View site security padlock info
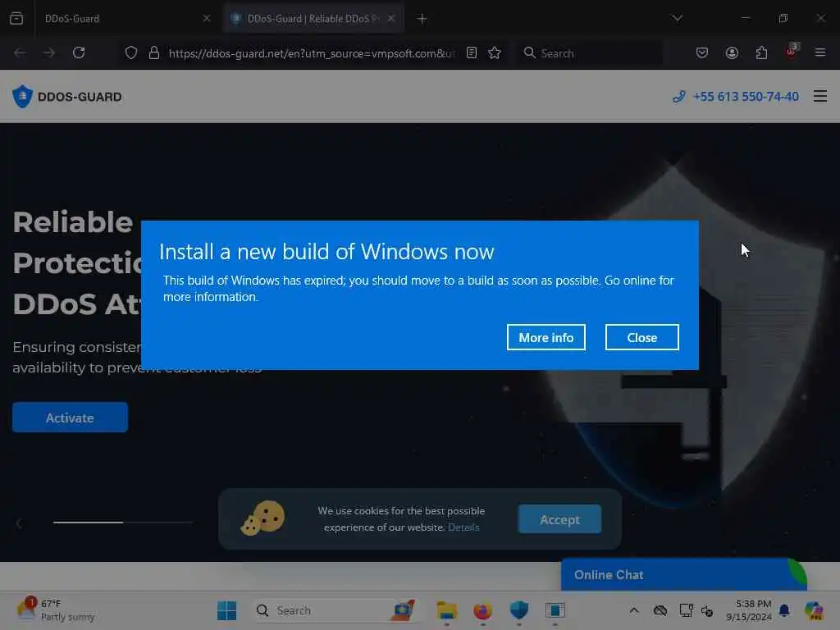This screenshot has height=630, width=840. click(x=154, y=52)
